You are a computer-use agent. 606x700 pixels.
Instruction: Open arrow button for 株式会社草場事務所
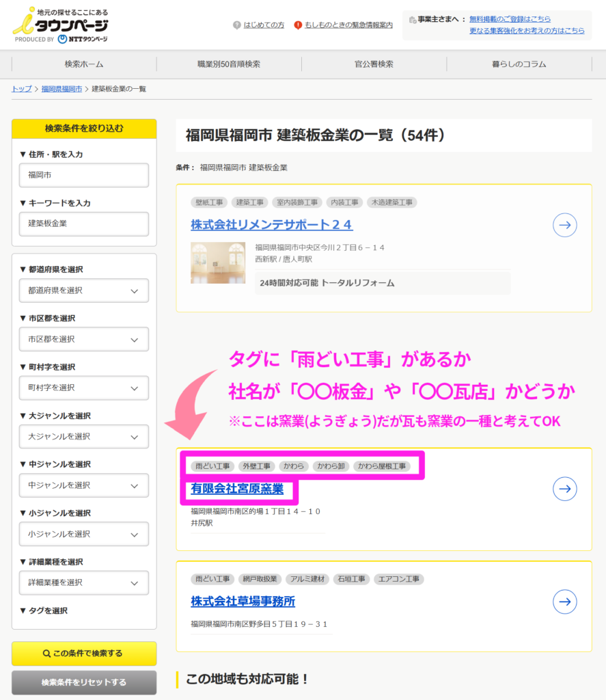564,602
